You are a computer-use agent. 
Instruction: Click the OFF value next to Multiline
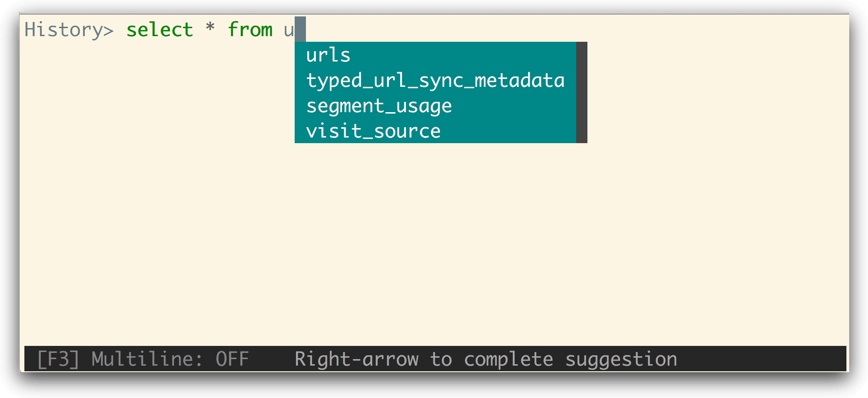point(232,360)
